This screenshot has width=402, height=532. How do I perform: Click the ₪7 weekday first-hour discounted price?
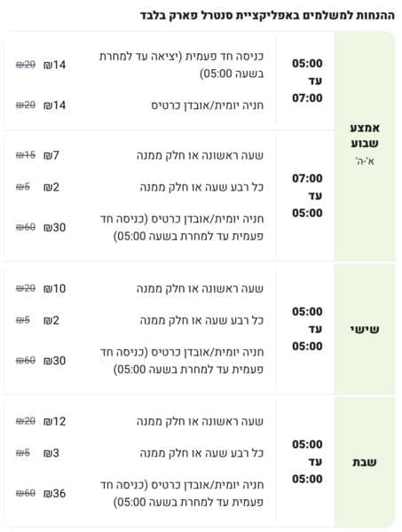coord(51,155)
